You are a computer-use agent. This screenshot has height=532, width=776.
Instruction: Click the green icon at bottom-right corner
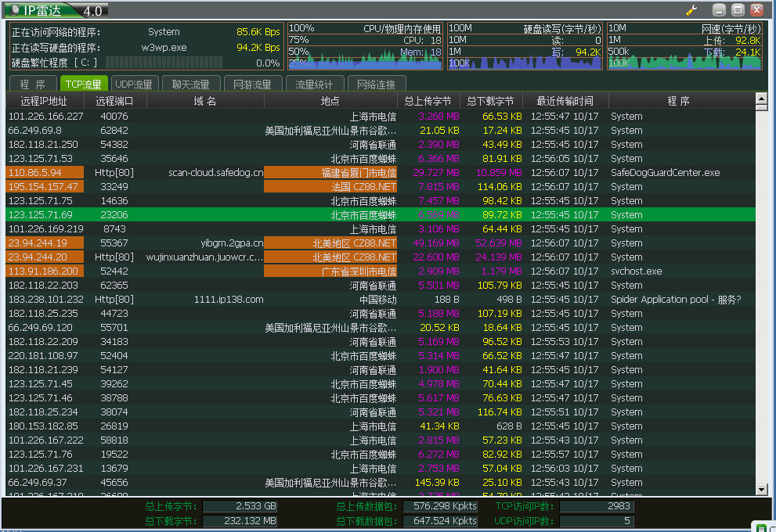coord(760,527)
